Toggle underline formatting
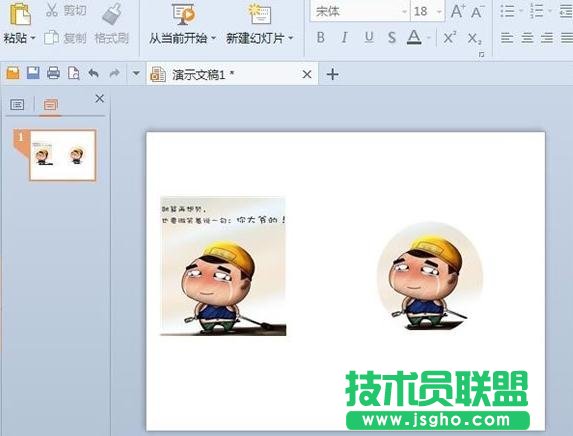Viewport: 573px width, 436px height. point(369,37)
